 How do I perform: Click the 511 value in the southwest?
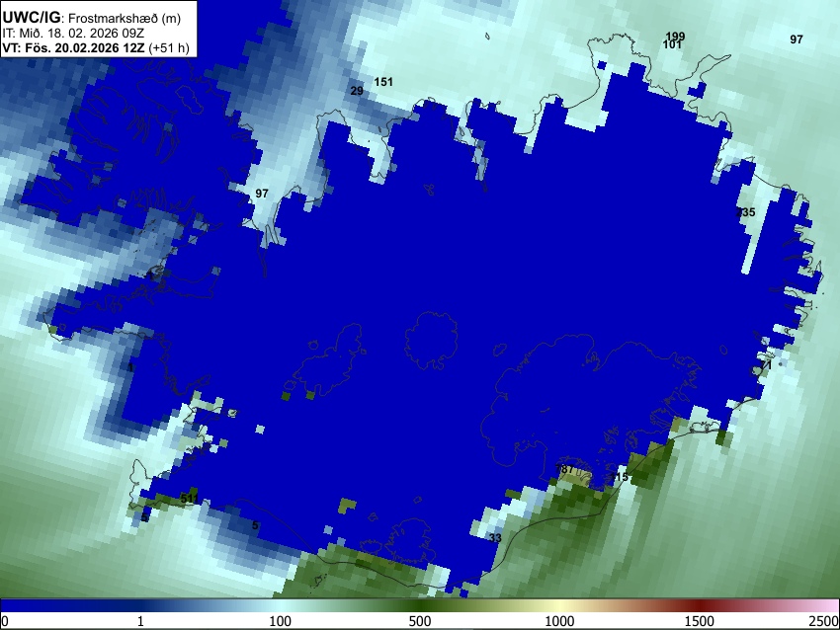click(x=190, y=499)
